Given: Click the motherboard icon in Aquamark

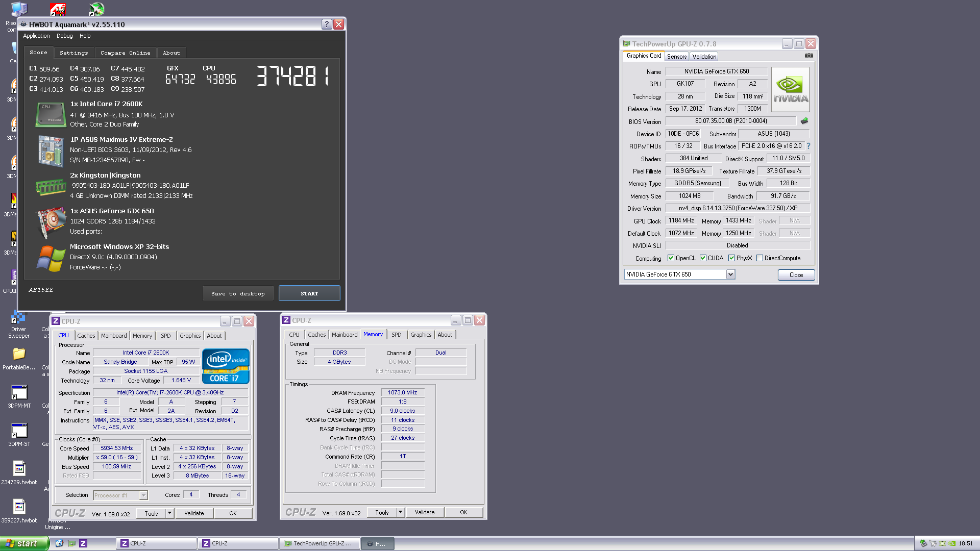Looking at the screenshot, I should (51, 151).
